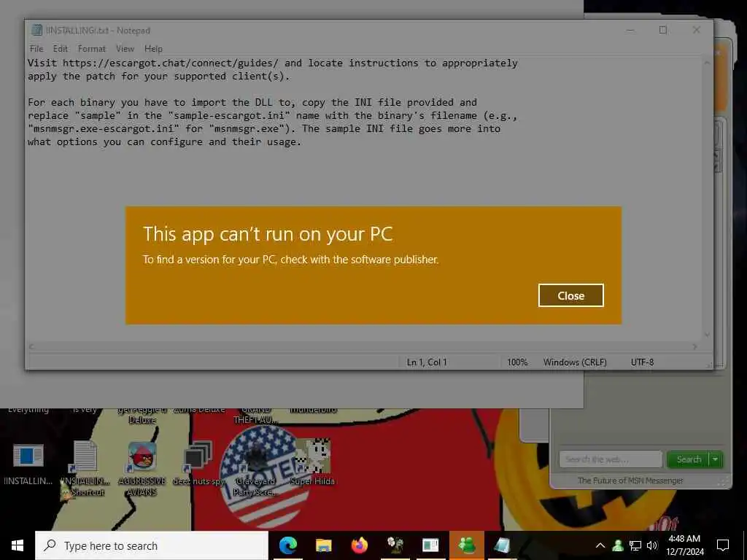
Task: Close the Notepad window
Action: 696,30
